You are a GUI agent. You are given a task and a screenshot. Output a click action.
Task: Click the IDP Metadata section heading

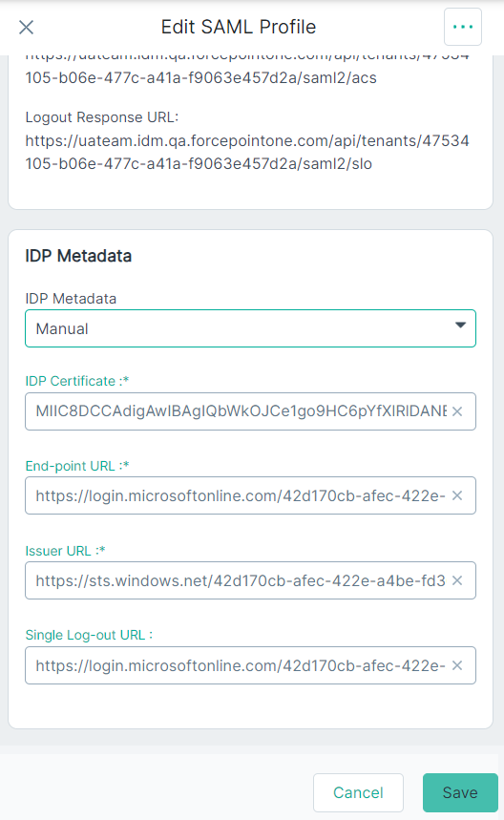(78, 256)
